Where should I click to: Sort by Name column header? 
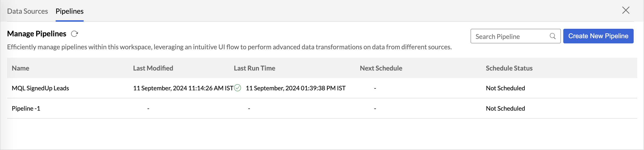coord(20,68)
